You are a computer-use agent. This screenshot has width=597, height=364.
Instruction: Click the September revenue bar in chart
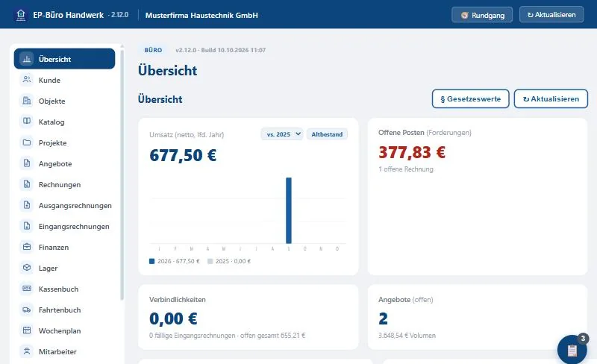(x=289, y=210)
